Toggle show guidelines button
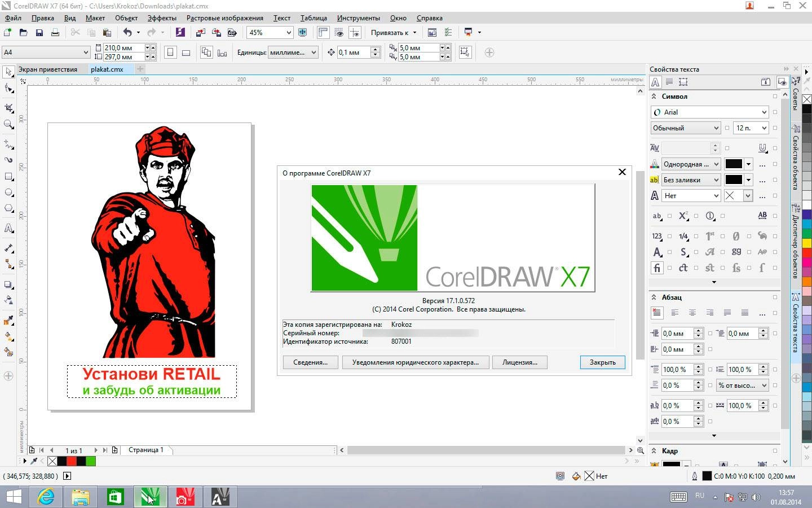The width and height of the screenshot is (812, 508). click(x=355, y=33)
